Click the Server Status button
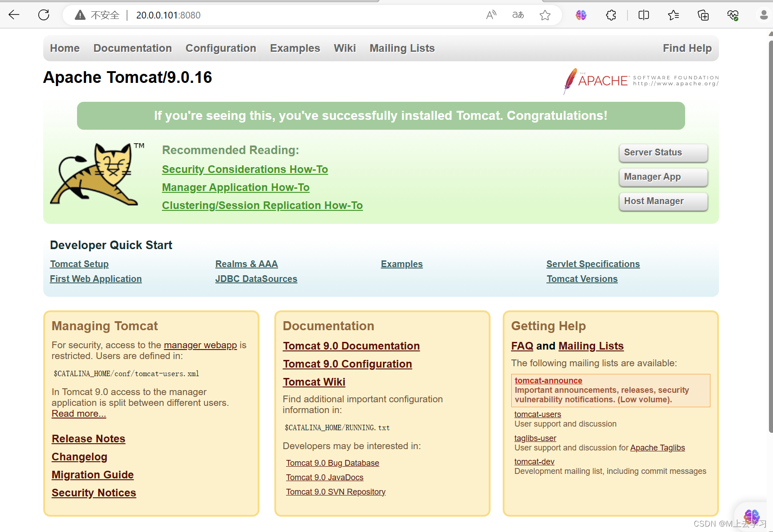 point(663,153)
